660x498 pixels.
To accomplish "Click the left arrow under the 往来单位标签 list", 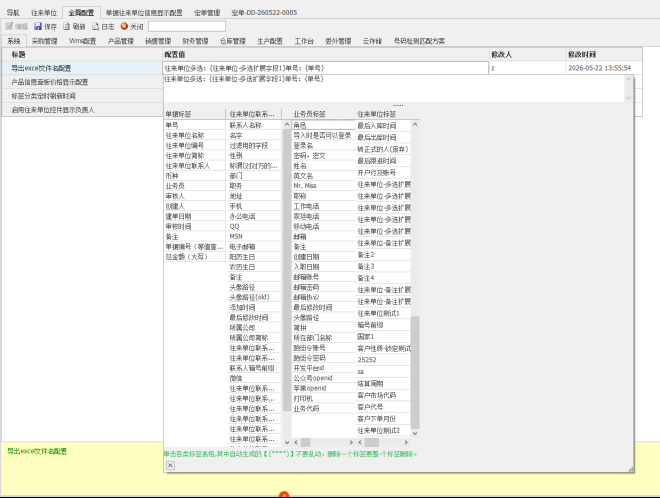I will [360, 442].
